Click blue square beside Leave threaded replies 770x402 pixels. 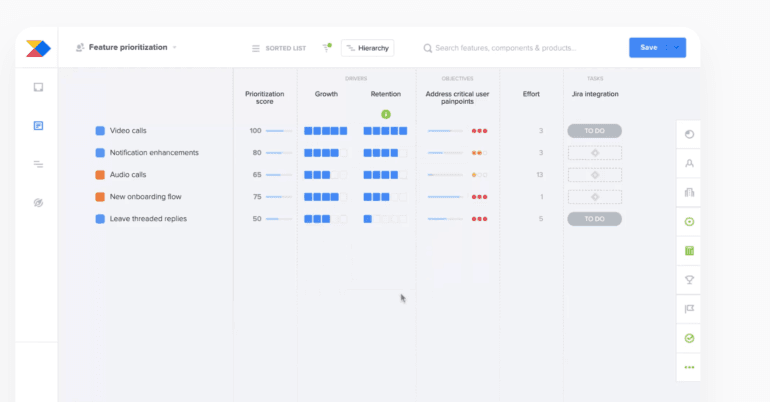point(100,219)
